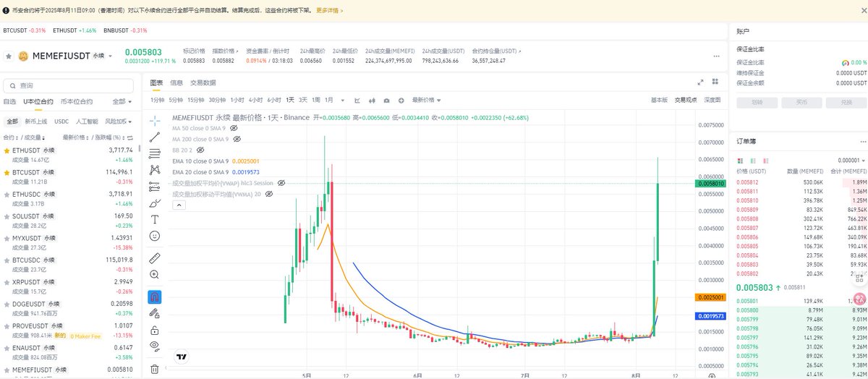Toggle stay-in-drawing-mode pencil lock
The width and height of the screenshot is (868, 379).
tap(154, 313)
